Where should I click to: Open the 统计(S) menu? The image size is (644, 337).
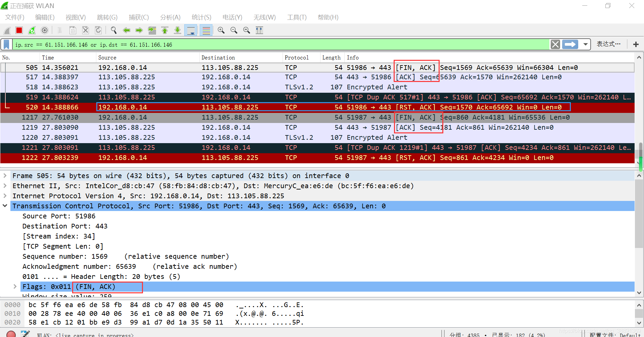[202, 17]
